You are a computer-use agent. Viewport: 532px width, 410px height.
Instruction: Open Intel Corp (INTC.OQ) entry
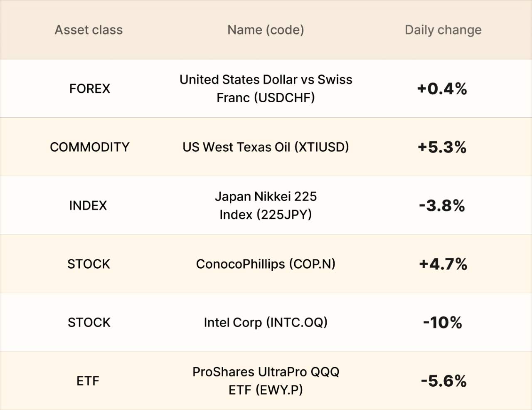(266, 322)
